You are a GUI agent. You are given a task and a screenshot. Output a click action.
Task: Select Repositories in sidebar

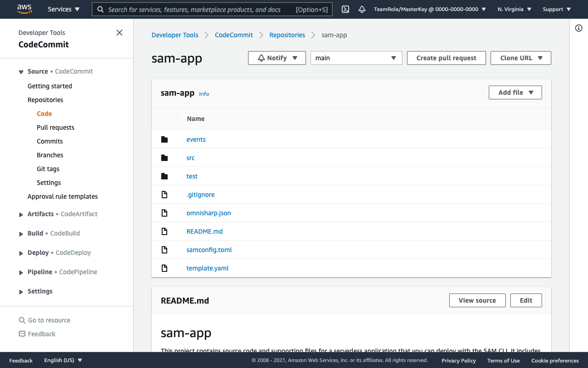pos(45,100)
